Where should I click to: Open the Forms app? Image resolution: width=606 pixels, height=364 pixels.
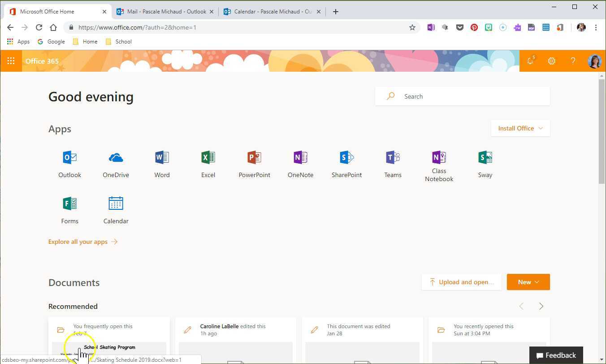[69, 211]
